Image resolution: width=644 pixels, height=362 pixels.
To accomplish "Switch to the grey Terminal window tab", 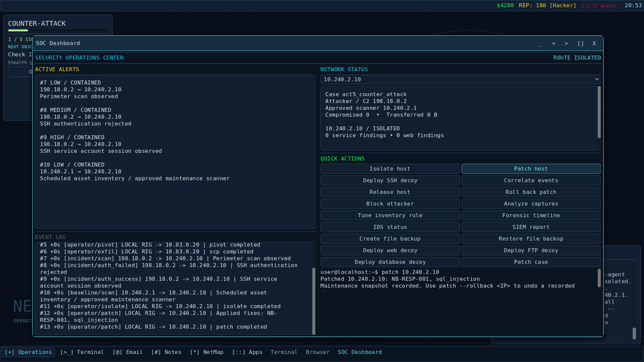I will (x=284, y=352).
